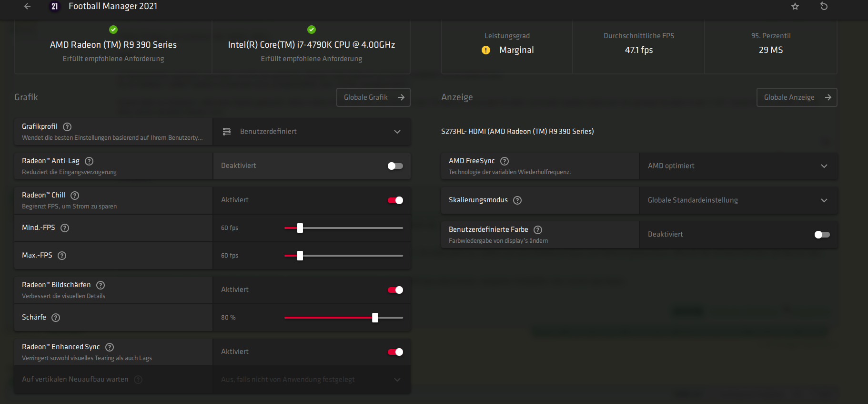
Task: Mark game as favorite with star icon
Action: point(795,6)
